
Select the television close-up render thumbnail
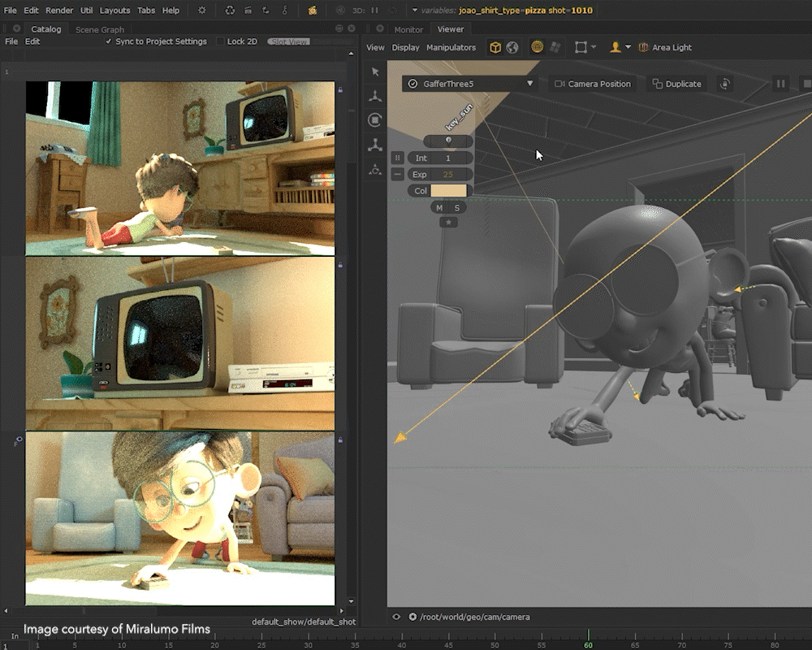180,343
